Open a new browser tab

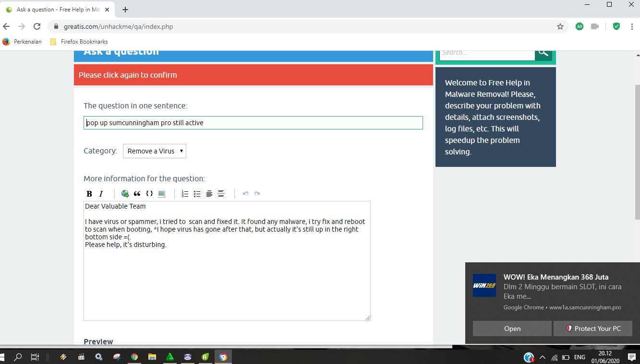[125, 10]
